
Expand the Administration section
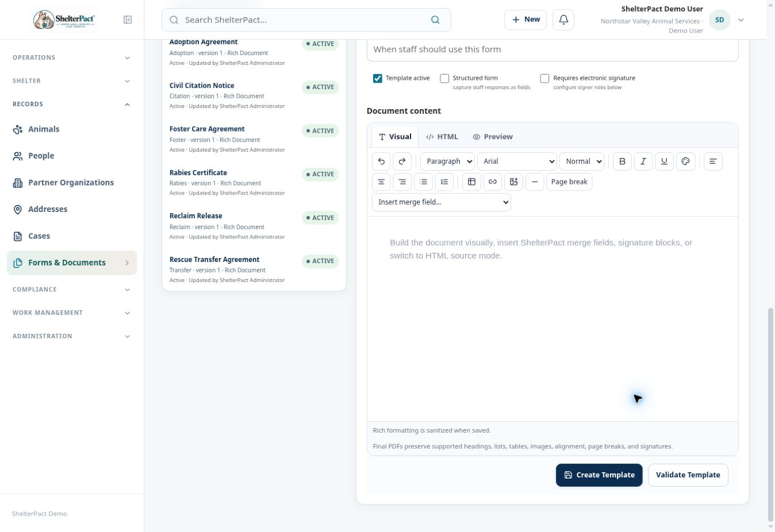pos(72,336)
